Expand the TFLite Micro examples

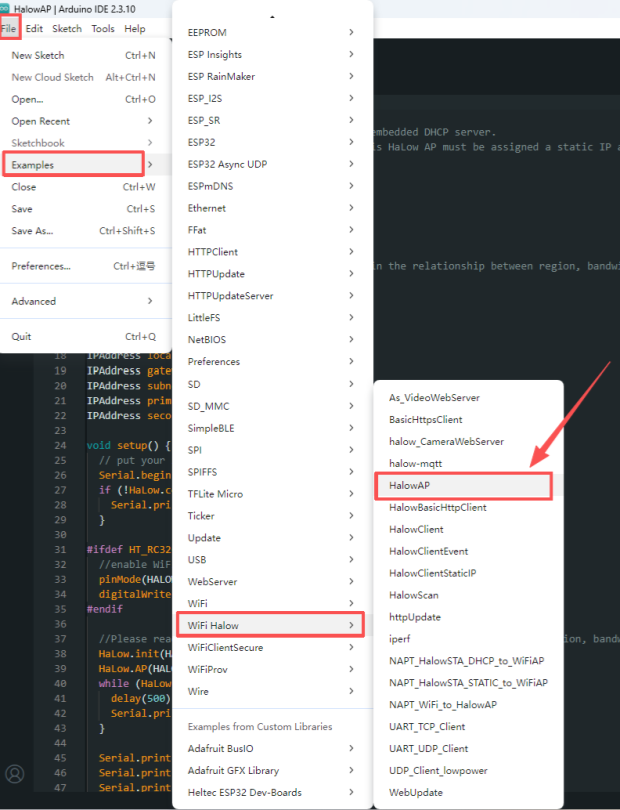[x=272, y=494]
